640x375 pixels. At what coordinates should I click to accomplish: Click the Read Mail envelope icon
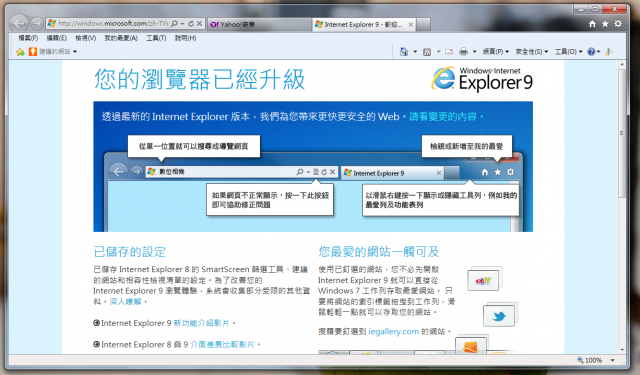449,52
